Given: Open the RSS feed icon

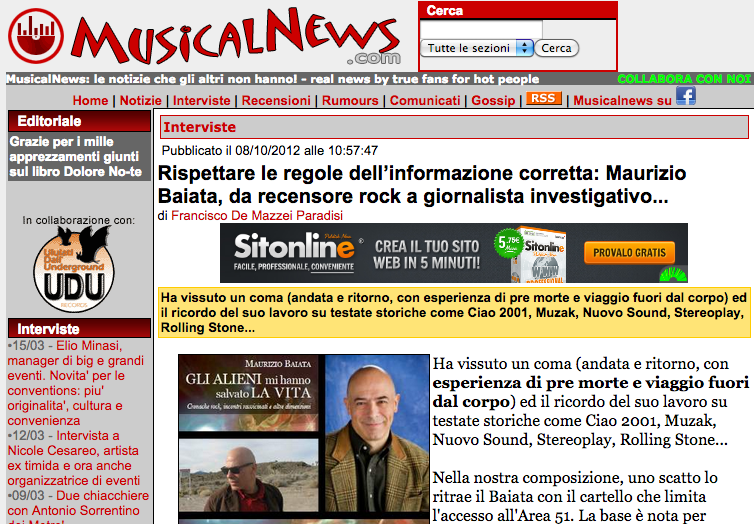Looking at the screenshot, I should (543, 98).
